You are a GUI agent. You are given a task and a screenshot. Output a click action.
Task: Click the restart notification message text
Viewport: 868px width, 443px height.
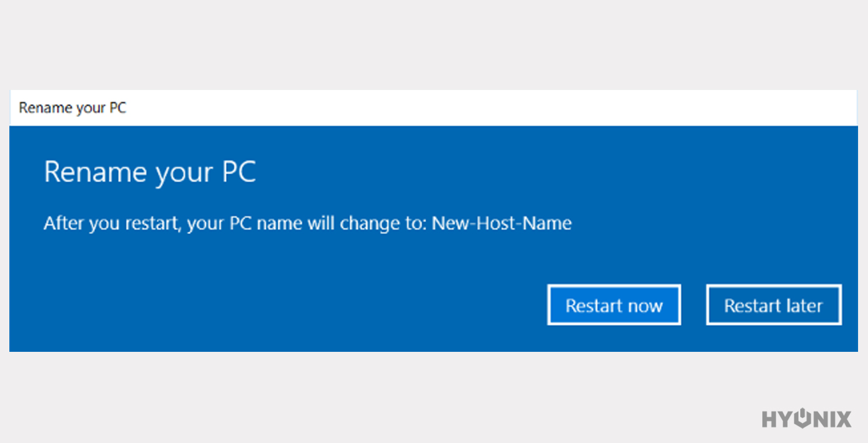click(307, 223)
